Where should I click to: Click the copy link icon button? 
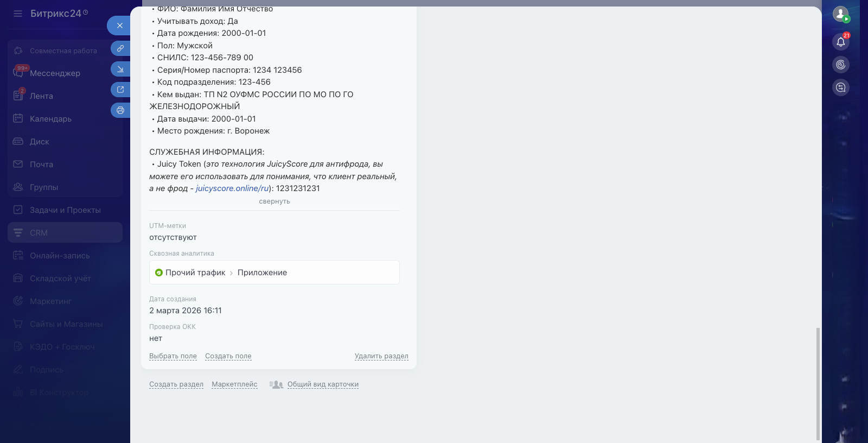(x=120, y=48)
